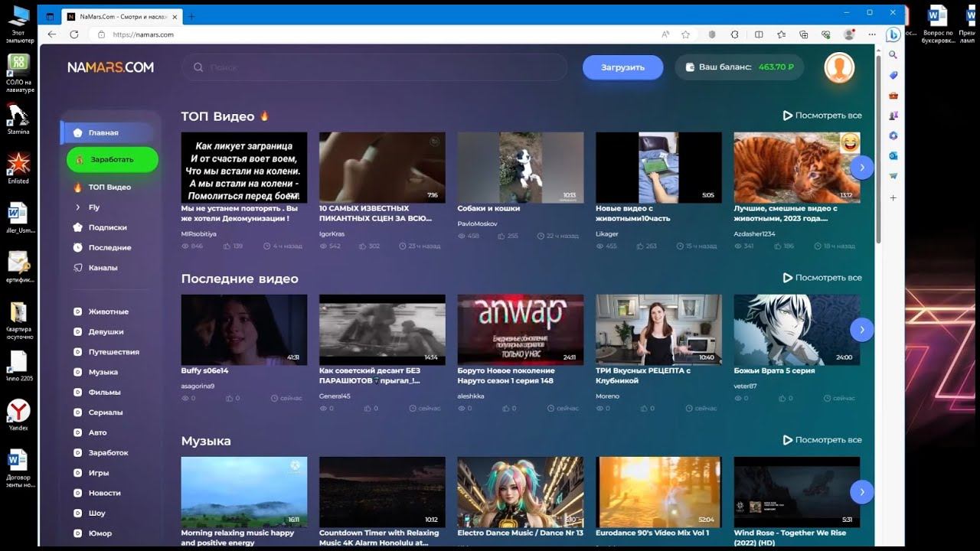The height and width of the screenshot is (551, 980).
Task: Click the wallet icon beside balance
Action: coord(690,67)
